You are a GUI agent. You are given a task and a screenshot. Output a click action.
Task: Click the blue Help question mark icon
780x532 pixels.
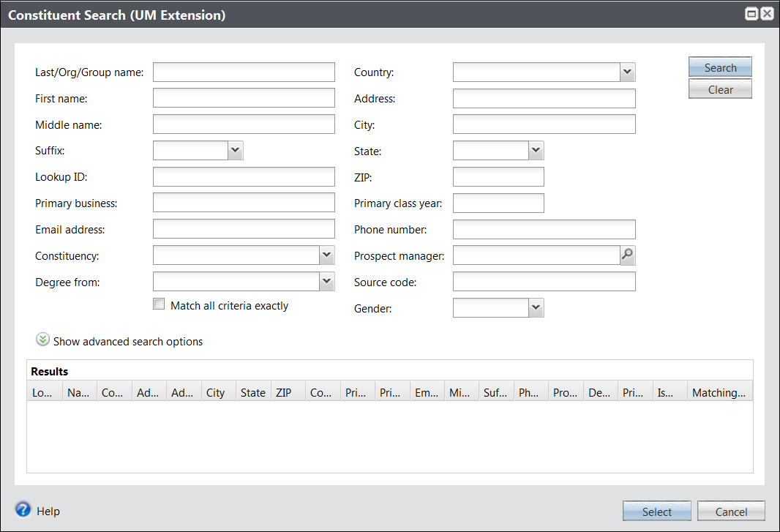(23, 509)
